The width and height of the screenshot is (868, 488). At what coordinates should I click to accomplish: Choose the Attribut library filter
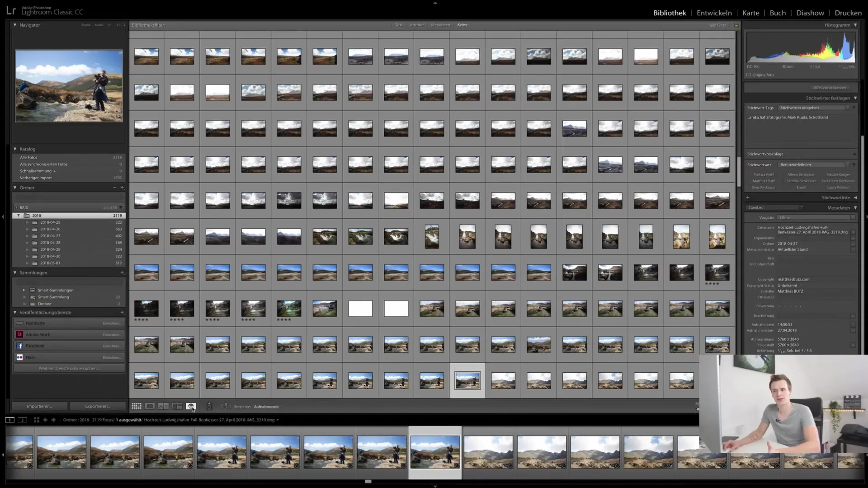coord(416,25)
